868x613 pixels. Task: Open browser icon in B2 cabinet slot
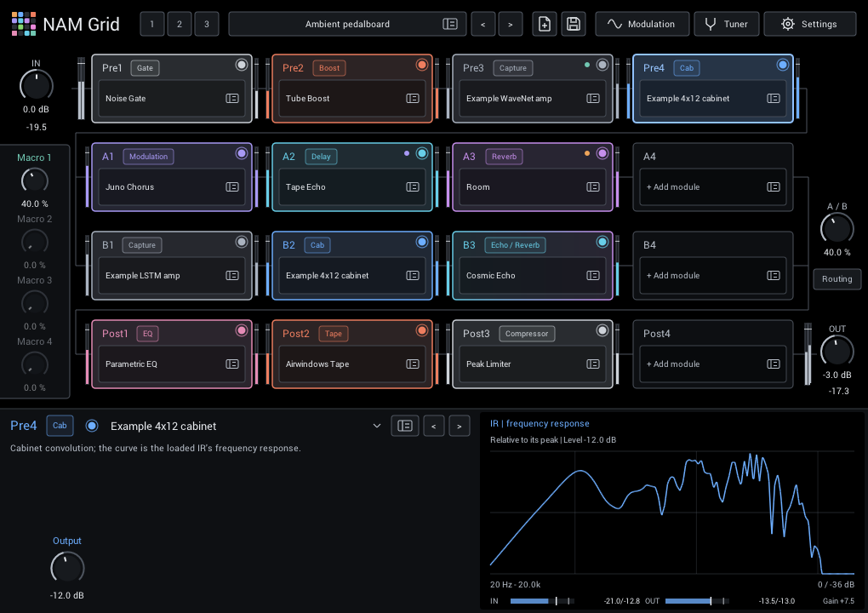413,276
